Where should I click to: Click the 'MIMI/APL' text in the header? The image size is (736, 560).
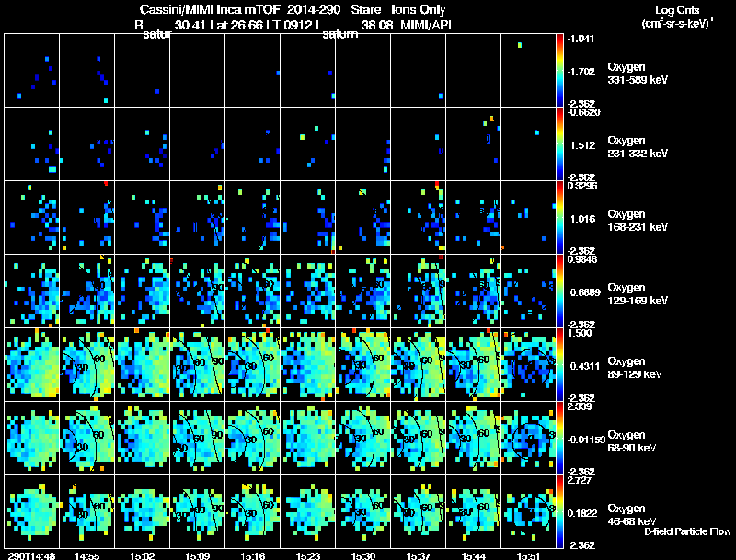428,25
